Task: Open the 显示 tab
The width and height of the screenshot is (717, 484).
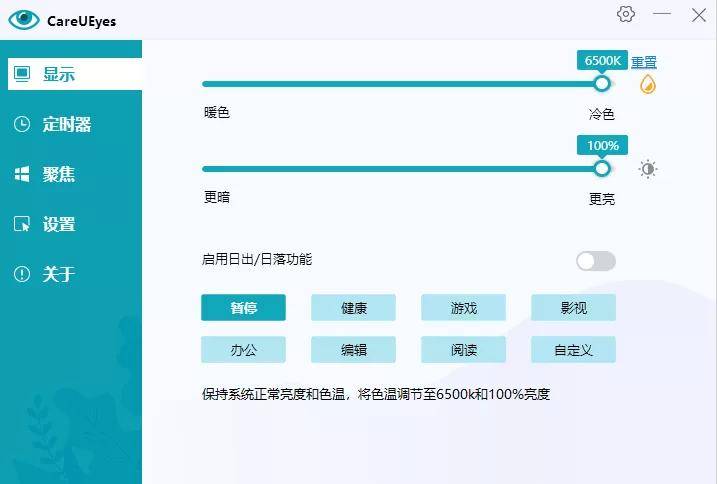Action: [75, 74]
